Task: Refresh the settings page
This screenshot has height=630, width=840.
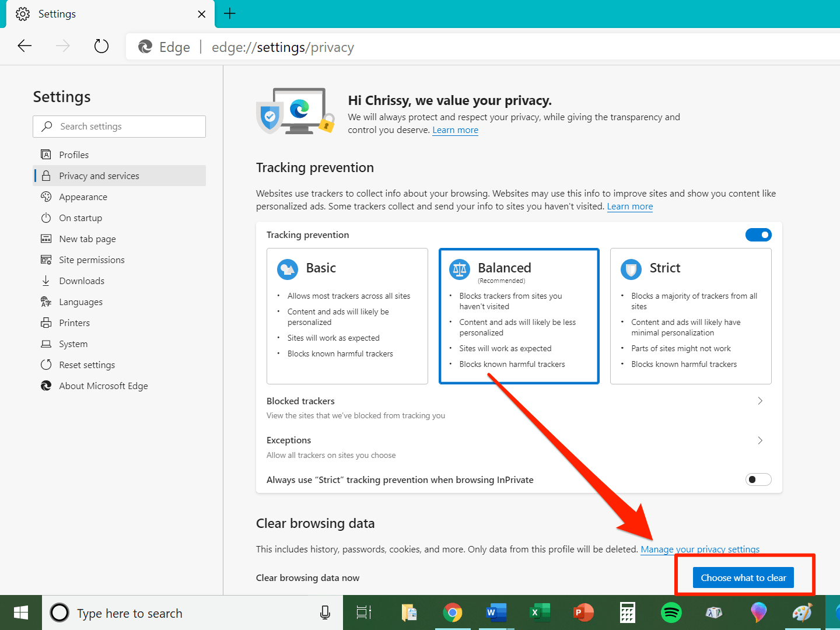Action: tap(101, 46)
